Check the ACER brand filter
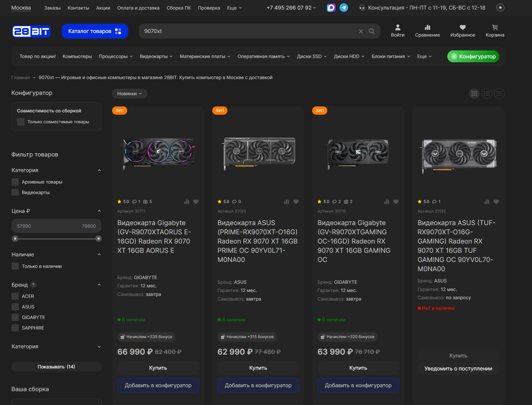The height and width of the screenshot is (405, 532). pos(15,296)
